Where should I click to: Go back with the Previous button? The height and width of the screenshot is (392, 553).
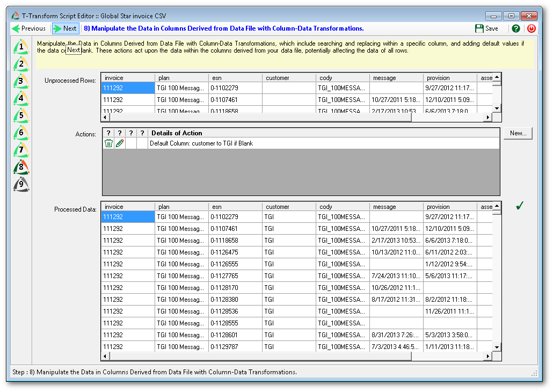(x=29, y=28)
